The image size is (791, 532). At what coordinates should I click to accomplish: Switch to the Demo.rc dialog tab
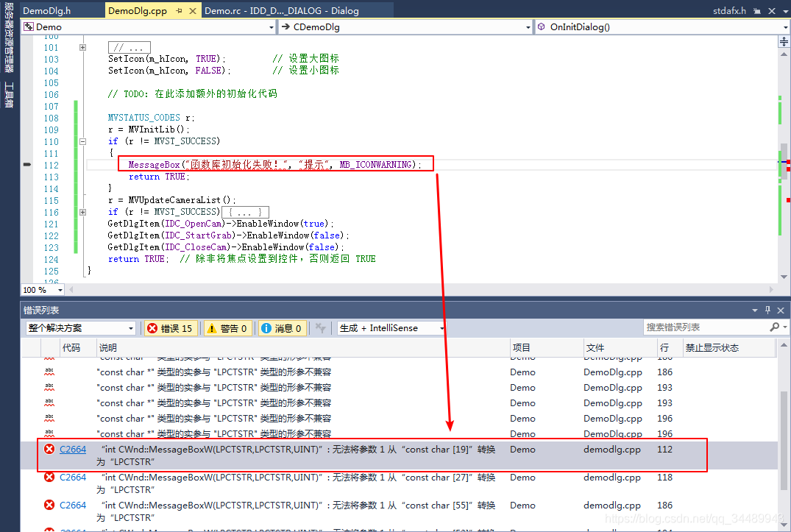[282, 10]
